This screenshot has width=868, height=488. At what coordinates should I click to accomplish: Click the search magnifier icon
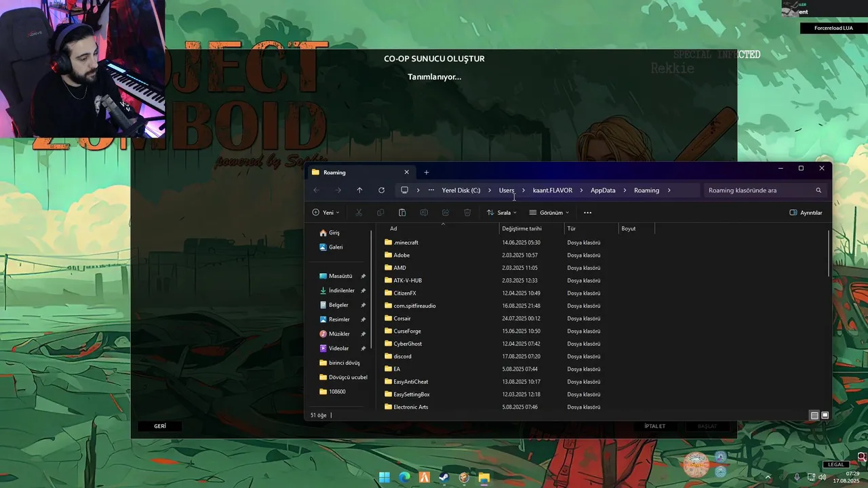pyautogui.click(x=818, y=190)
